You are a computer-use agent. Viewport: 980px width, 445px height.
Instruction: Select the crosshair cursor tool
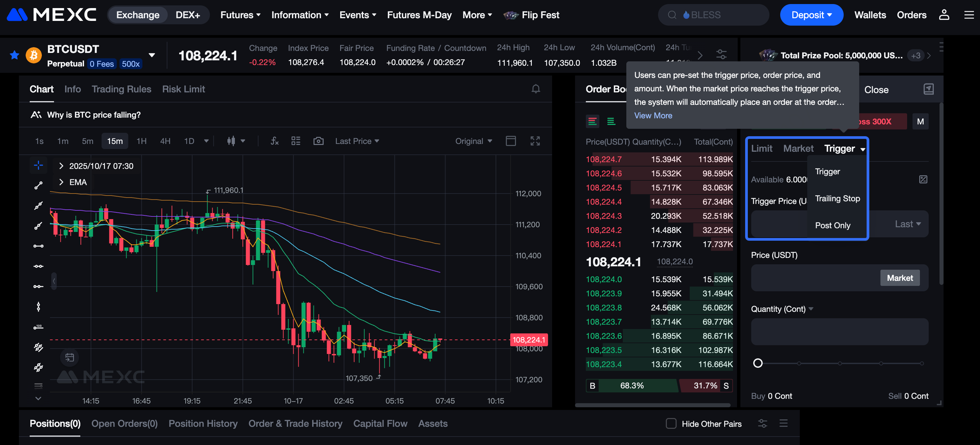point(38,165)
